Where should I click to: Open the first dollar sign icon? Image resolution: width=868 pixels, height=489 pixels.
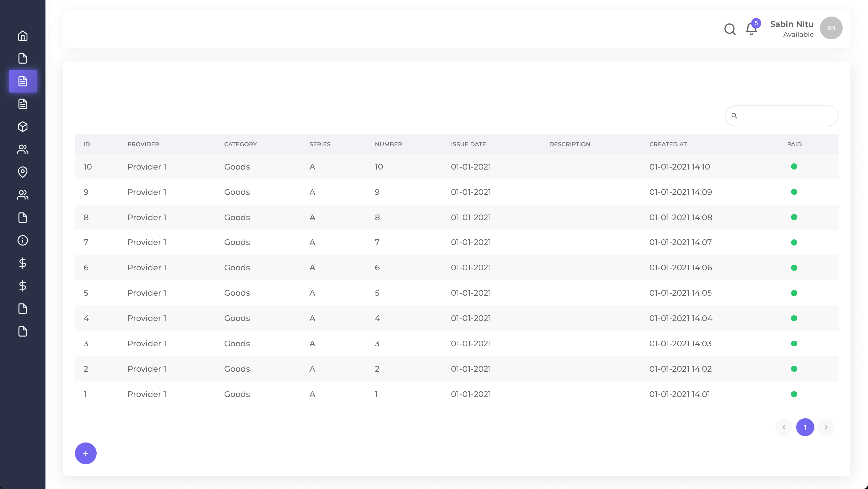coord(22,263)
